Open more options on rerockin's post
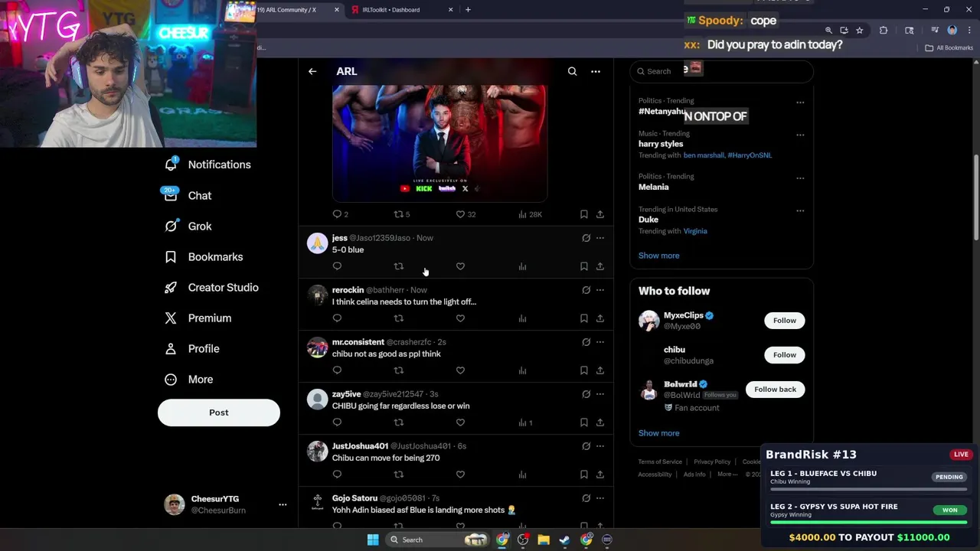Viewport: 980px width, 551px height. [600, 290]
